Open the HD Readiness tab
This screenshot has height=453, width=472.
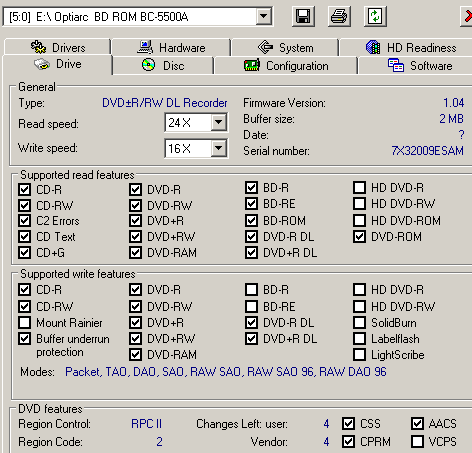406,47
